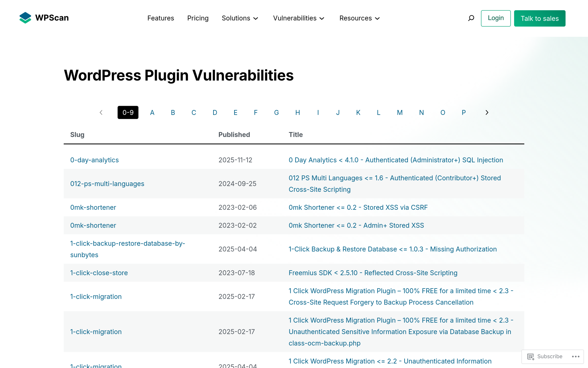Click the WordPress Plugin Vulnerabilities heading

[179, 75]
